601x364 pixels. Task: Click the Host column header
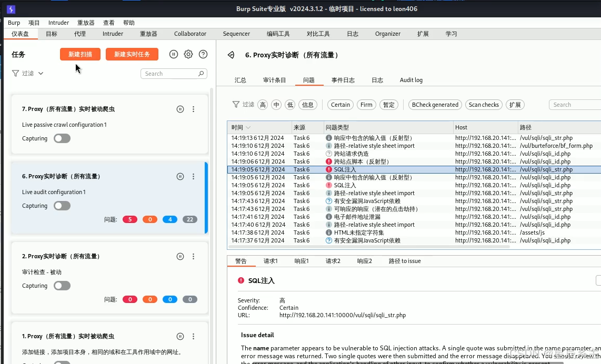coord(485,127)
